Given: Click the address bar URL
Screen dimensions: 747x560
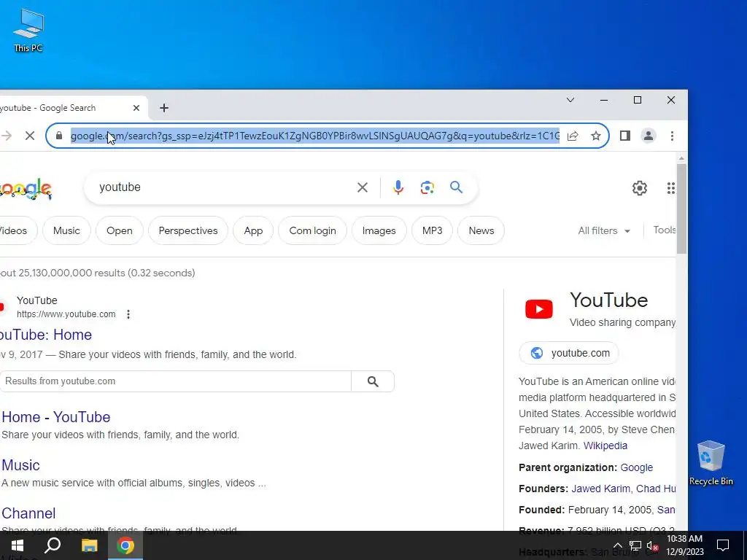Looking at the screenshot, I should pos(315,136).
